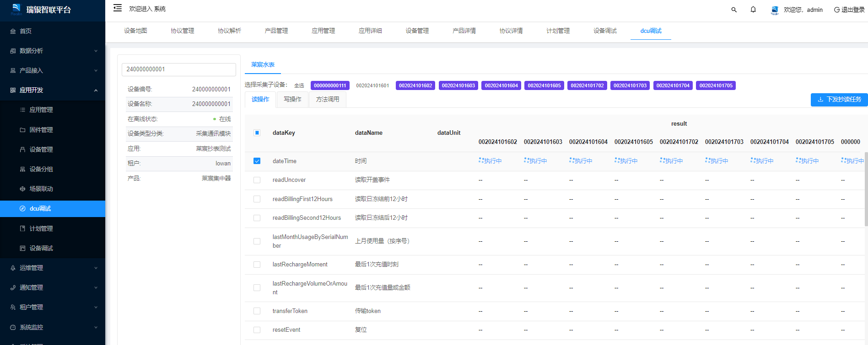The width and height of the screenshot is (868, 345).
Task: Click 全选 to select all sub-devices
Action: point(299,85)
